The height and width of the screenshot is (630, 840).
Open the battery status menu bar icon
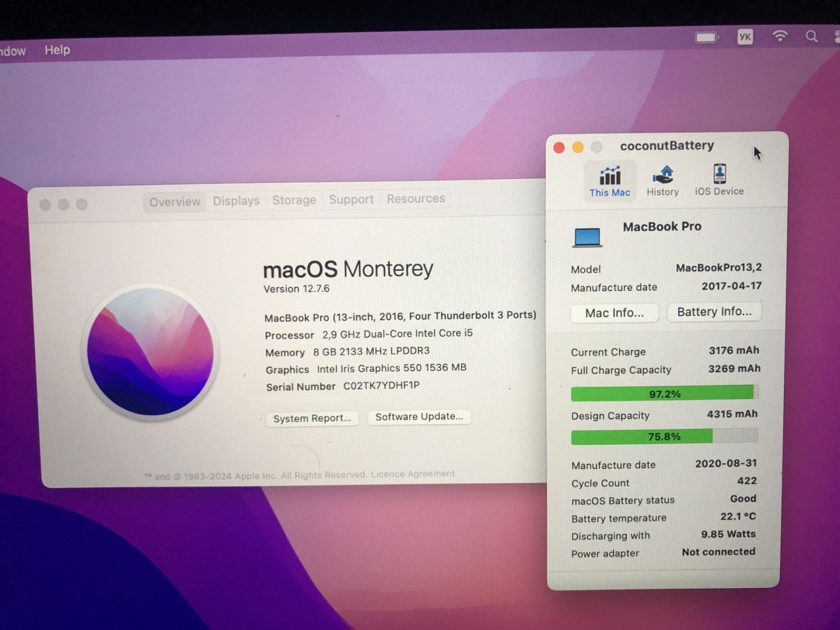[706, 37]
